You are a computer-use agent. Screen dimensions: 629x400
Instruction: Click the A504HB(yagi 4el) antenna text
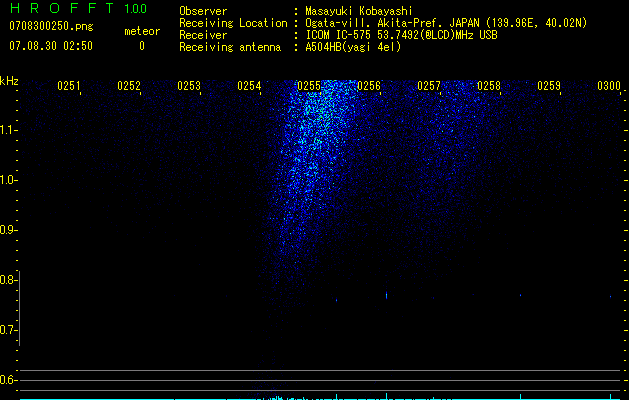point(353,47)
